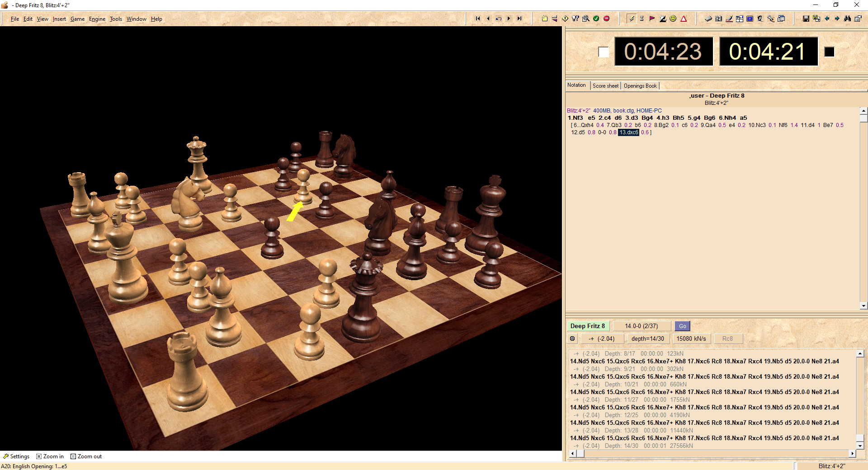The width and height of the screenshot is (868, 470).
Task: Click the Go button in engine panel
Action: point(683,326)
